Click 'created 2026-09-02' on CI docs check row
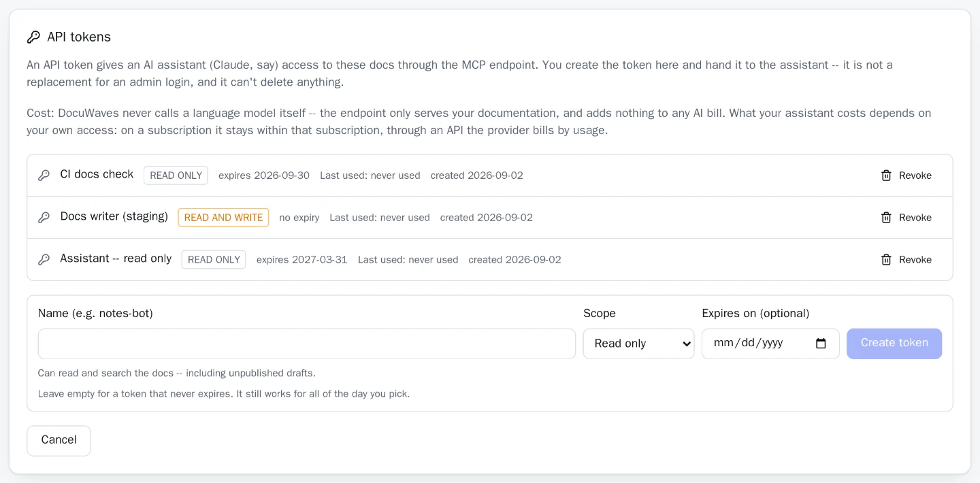Viewport: 980px width, 483px height. coord(477,176)
